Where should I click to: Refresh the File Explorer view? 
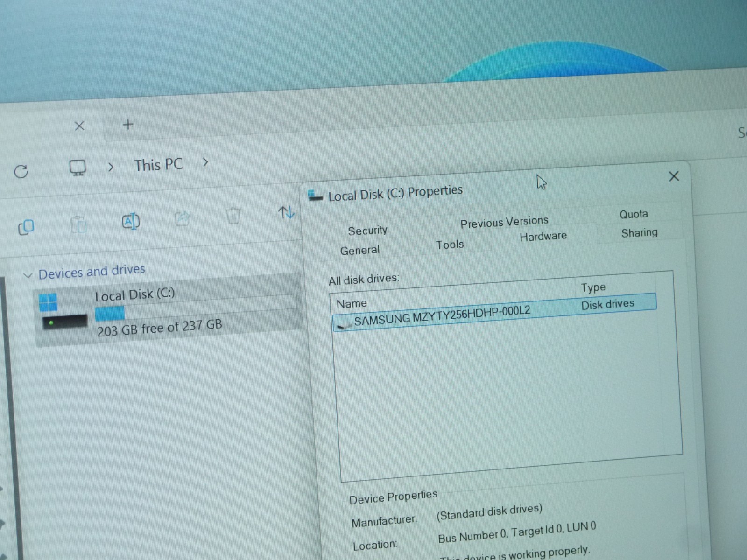pyautogui.click(x=21, y=171)
